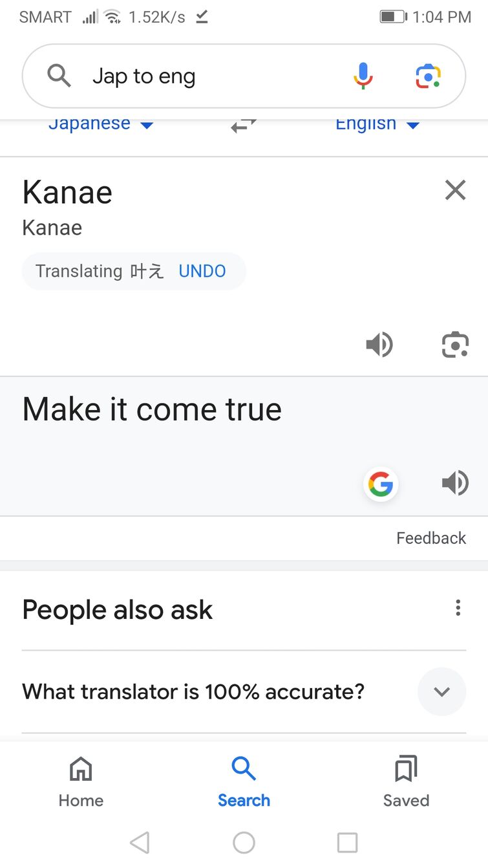This screenshot has width=488, height=868.
Task: Listen to the Kanae source pronunciation
Action: point(379,345)
